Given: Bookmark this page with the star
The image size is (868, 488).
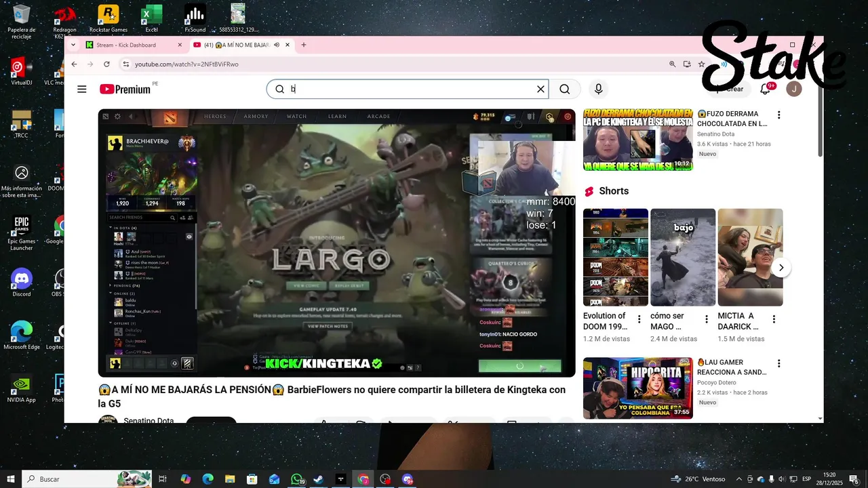Looking at the screenshot, I should [x=702, y=64].
